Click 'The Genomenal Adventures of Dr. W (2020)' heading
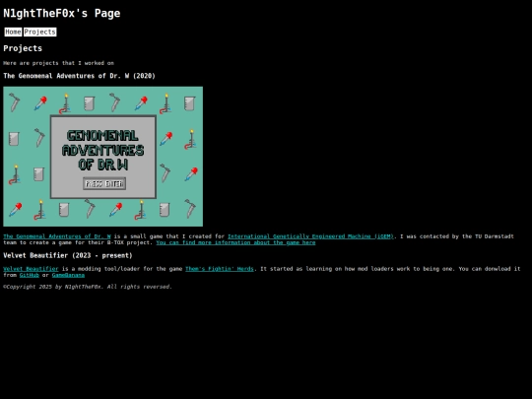The image size is (532, 399). click(80, 76)
